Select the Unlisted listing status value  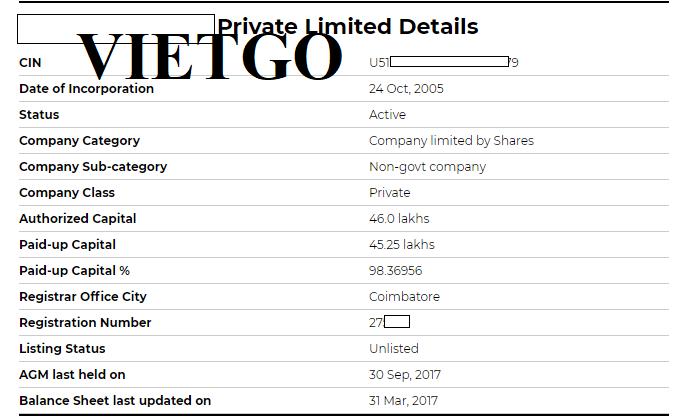(x=394, y=349)
